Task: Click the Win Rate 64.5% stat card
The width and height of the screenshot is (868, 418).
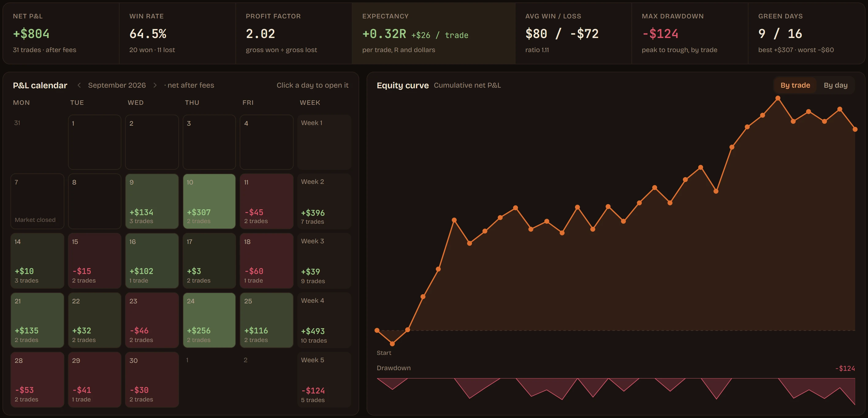Action: pos(177,33)
